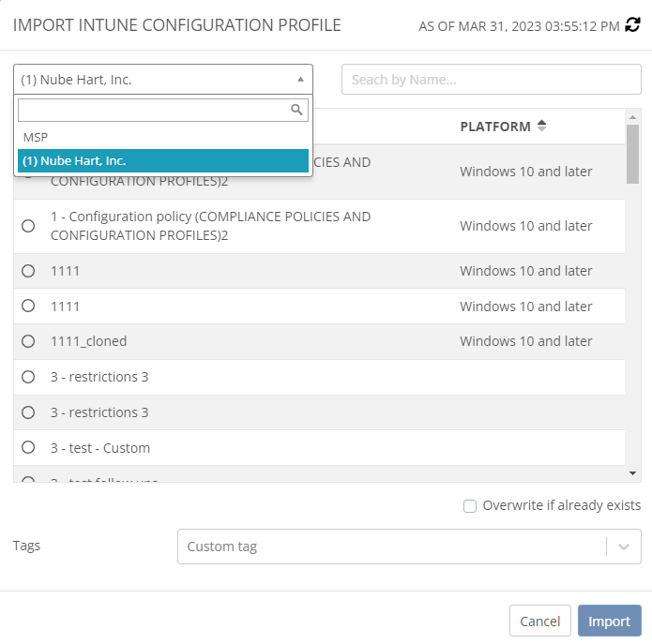652x644 pixels.
Task: Choose MSP from the tenant list
Action: (36, 137)
